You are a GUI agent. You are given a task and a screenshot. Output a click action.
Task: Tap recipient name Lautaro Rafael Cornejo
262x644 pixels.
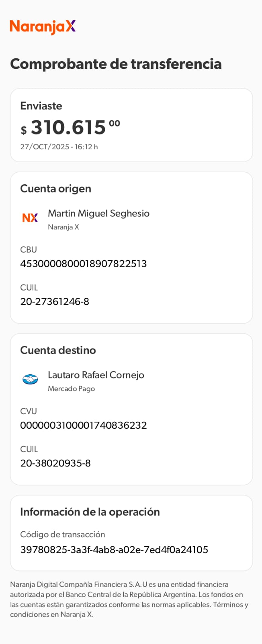pyautogui.click(x=96, y=375)
